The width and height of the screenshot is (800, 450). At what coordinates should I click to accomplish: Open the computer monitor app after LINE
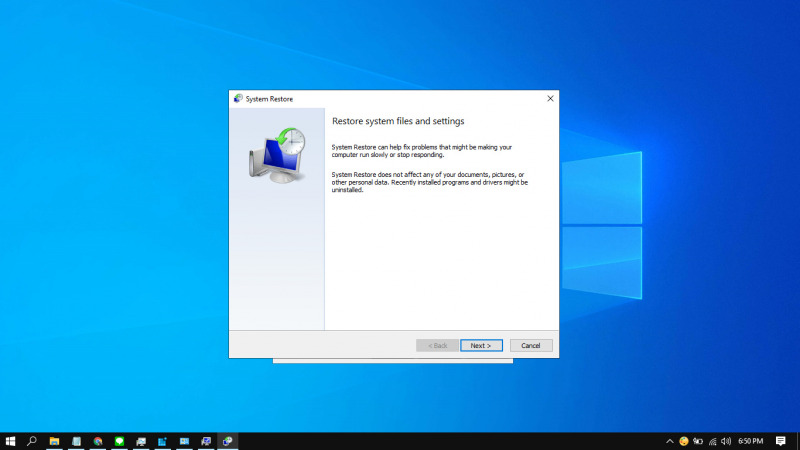click(141, 441)
